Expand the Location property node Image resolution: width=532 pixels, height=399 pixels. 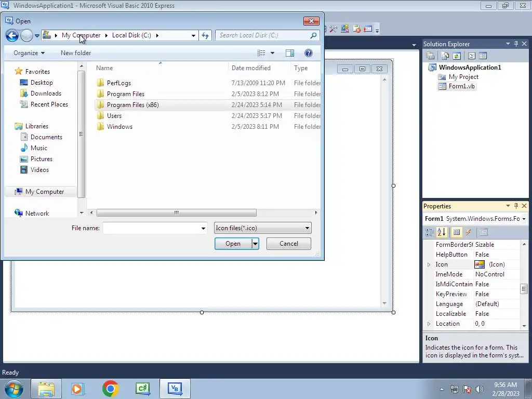[x=429, y=324]
